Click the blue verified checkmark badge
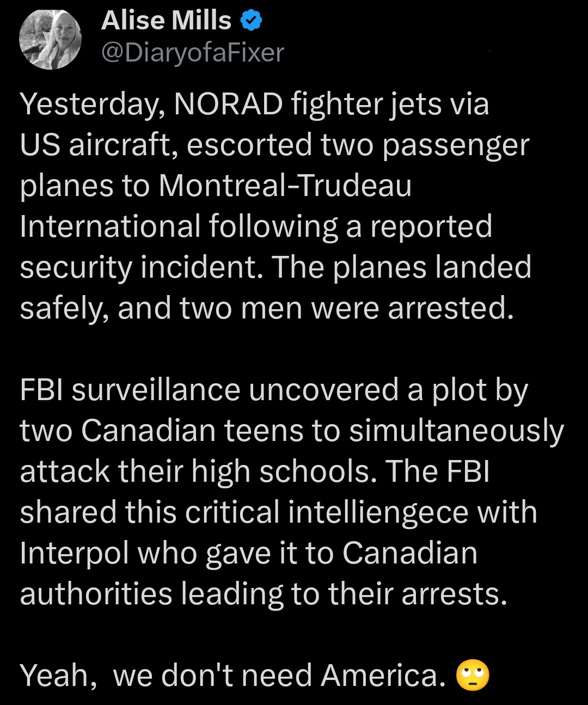The height and width of the screenshot is (705, 588). point(252,21)
